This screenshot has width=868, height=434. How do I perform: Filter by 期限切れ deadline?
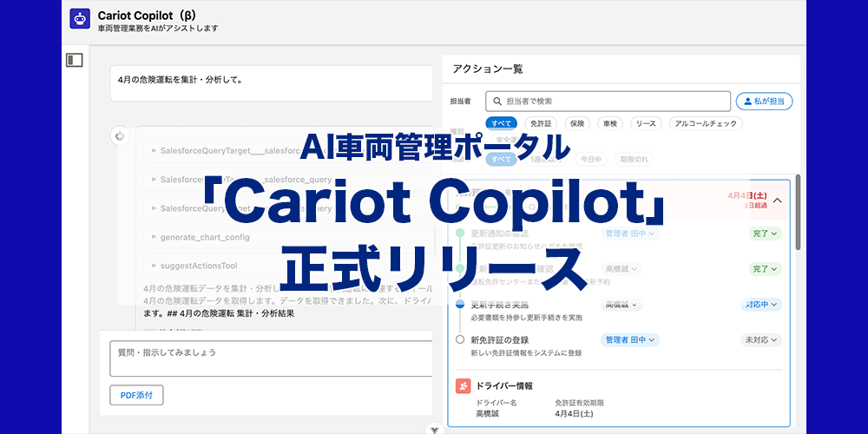tap(634, 160)
